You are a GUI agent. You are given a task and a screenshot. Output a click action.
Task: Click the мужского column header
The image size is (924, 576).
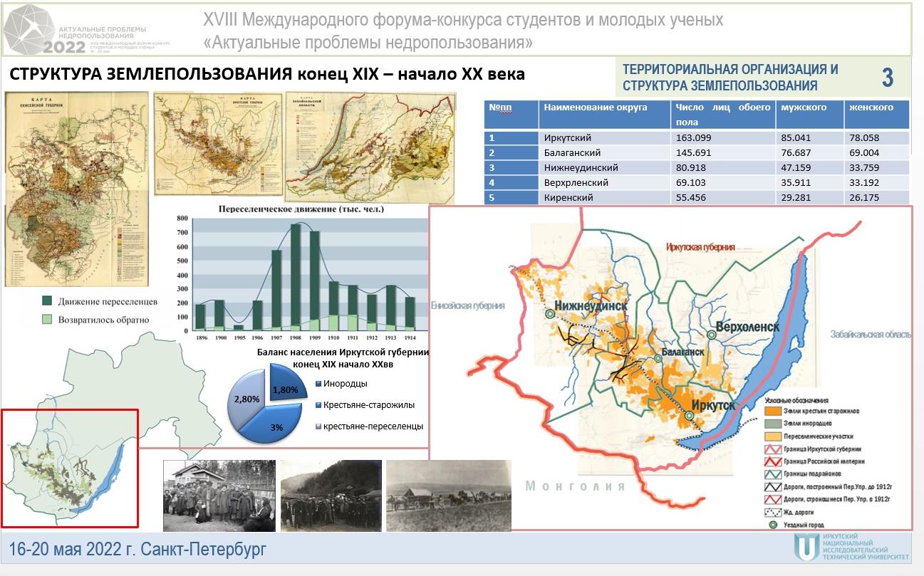click(809, 115)
